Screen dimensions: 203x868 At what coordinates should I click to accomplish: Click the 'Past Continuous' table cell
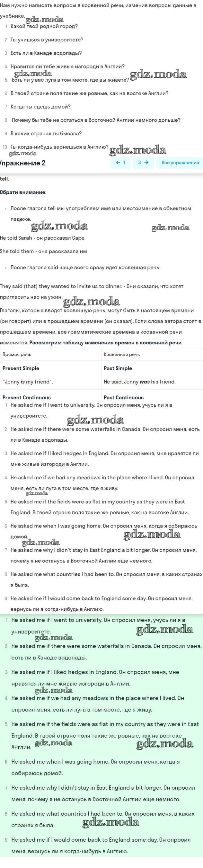click(x=124, y=397)
